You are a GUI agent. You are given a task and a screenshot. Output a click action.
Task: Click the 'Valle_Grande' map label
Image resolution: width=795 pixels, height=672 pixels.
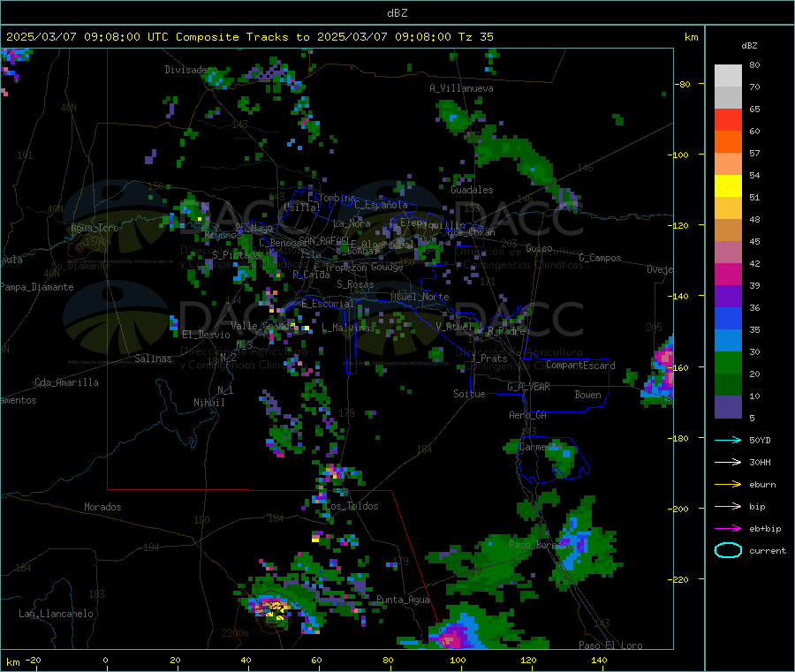(x=263, y=326)
